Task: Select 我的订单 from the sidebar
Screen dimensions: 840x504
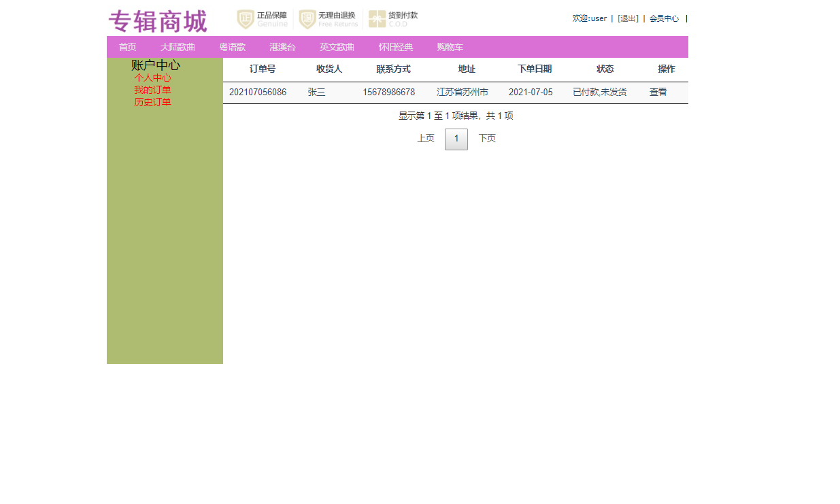Action: click(x=152, y=90)
